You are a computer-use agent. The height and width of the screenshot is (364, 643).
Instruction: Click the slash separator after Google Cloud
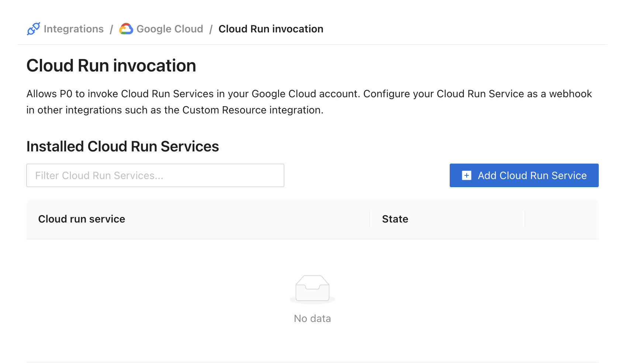coord(211,29)
